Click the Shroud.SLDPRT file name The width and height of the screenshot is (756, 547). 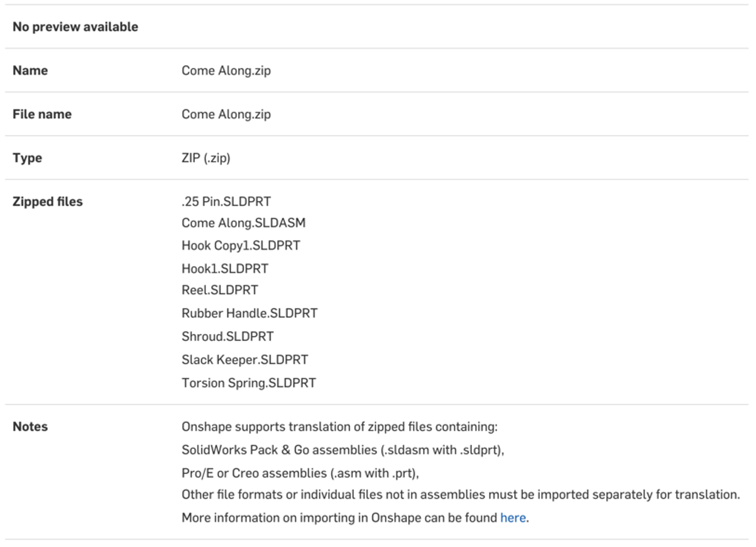227,336
